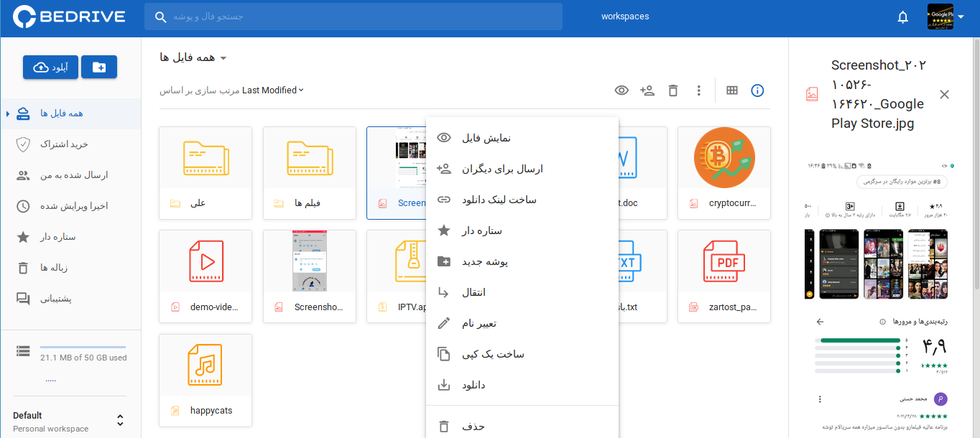
Task: Toggle the info details panel icon
Action: click(x=757, y=90)
